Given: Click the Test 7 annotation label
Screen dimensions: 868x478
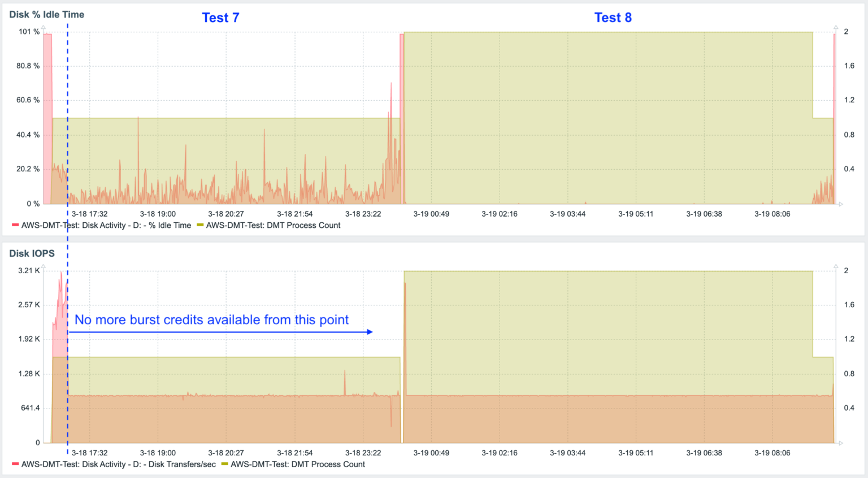Looking at the screenshot, I should pos(220,18).
